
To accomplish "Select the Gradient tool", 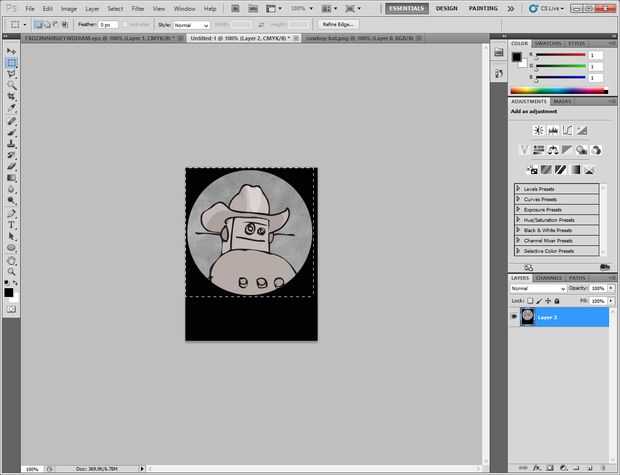I will point(11,178).
